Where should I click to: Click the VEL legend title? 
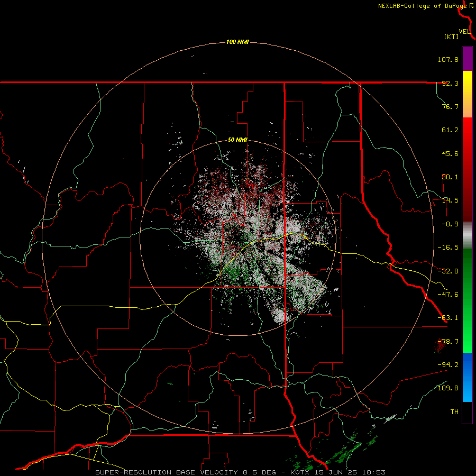tap(464, 32)
